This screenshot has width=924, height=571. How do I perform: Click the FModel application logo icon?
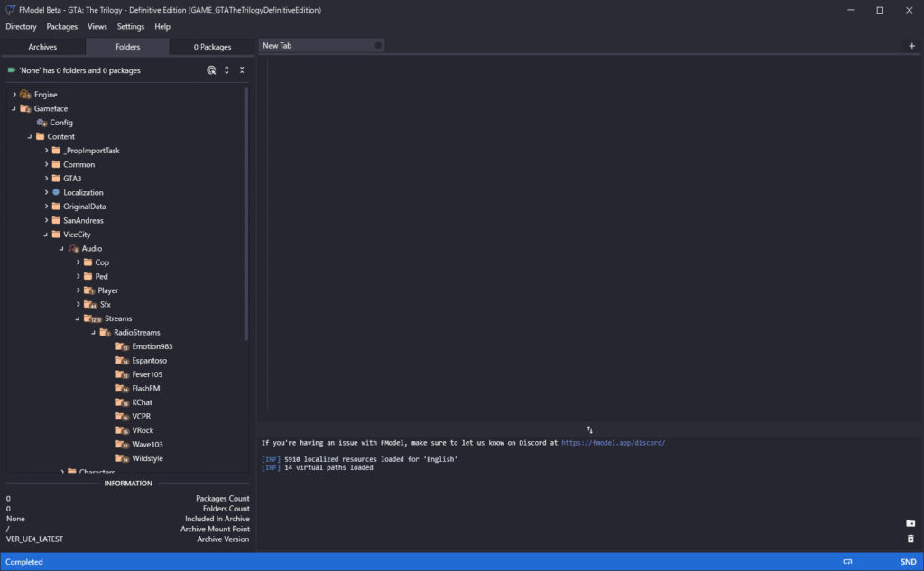[10, 10]
